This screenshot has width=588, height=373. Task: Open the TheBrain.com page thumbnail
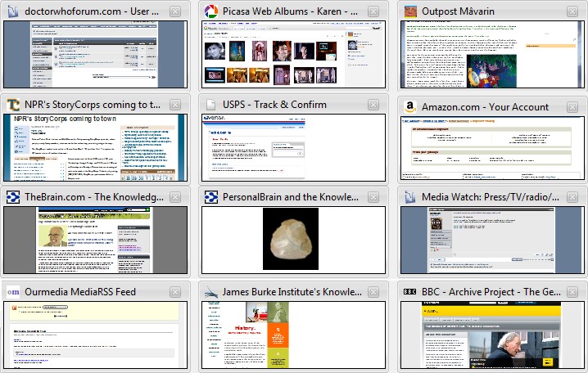pos(95,240)
